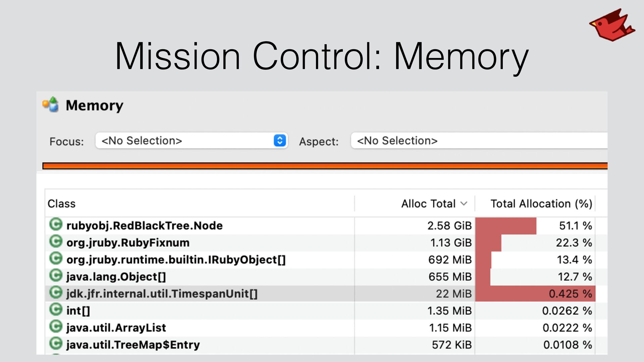
Task: Click the class icon beside java.util.ArrayList
Action: (x=56, y=327)
